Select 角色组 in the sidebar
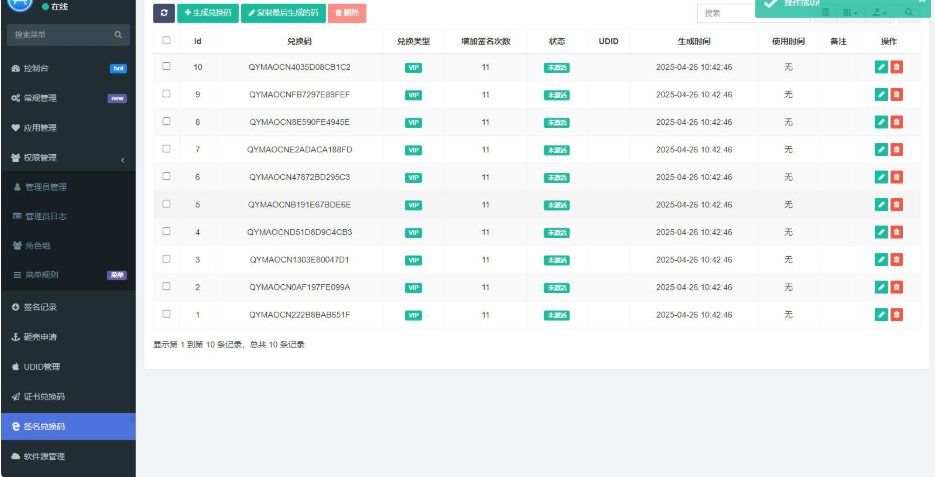 click(69, 246)
